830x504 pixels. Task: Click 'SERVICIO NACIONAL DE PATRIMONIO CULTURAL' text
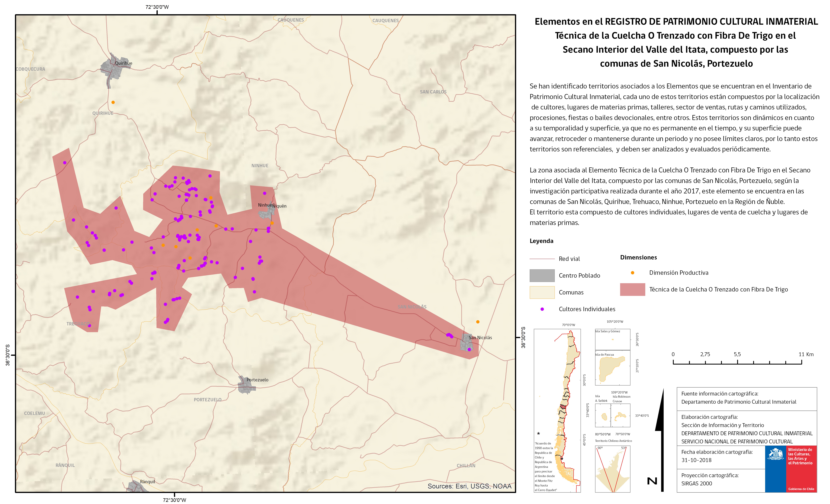pyautogui.click(x=737, y=442)
